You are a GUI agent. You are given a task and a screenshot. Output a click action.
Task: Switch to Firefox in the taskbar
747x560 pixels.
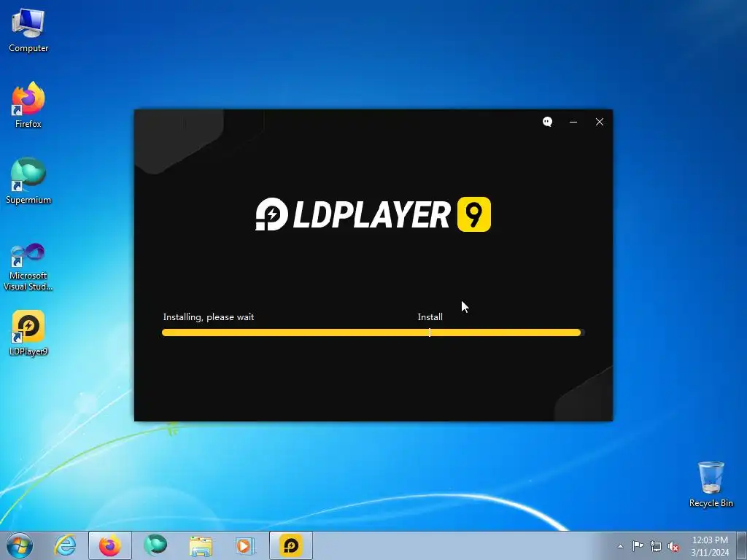pos(109,545)
